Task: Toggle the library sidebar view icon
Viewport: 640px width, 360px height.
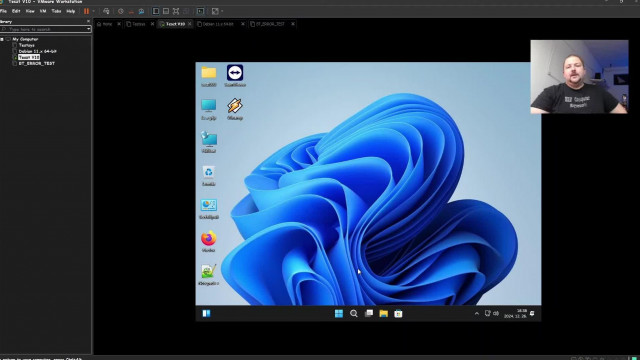Action: (x=156, y=11)
